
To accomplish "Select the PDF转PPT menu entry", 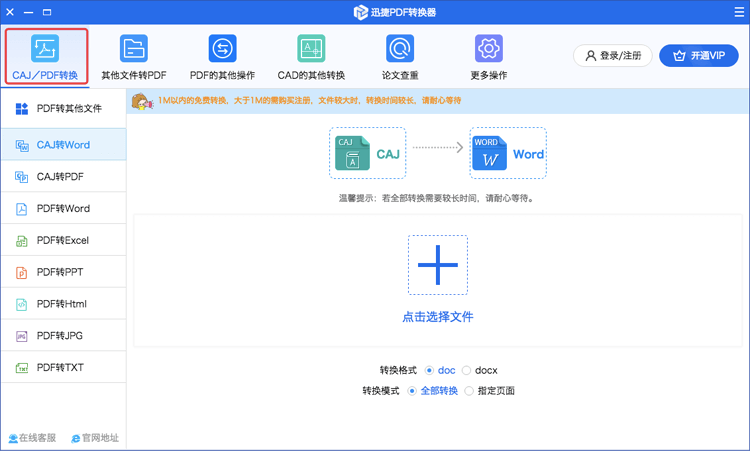I will (64, 272).
